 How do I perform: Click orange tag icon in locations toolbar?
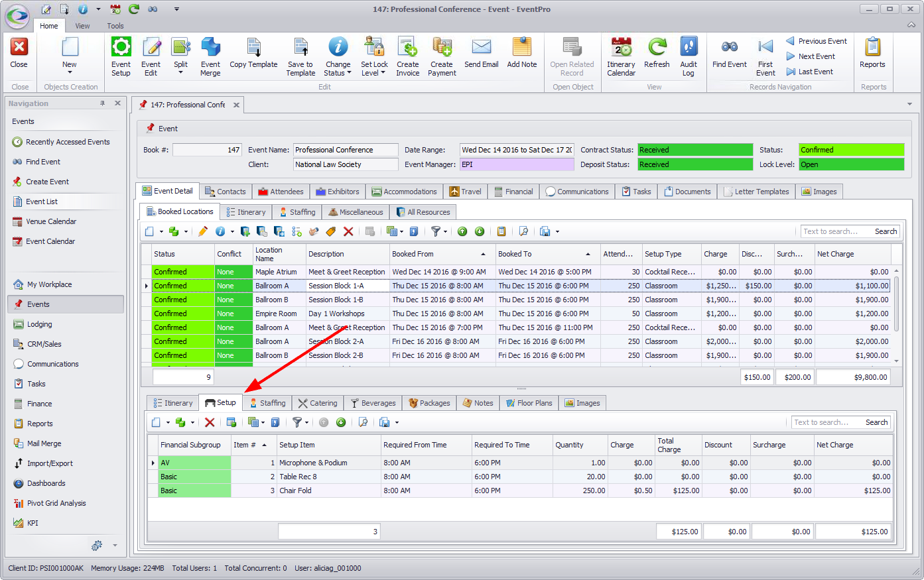(331, 231)
